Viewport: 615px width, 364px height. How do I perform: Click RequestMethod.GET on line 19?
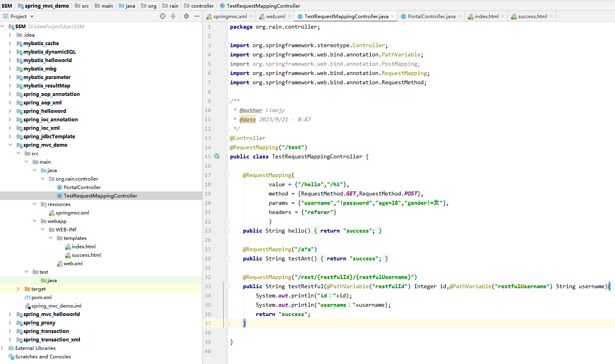[328, 193]
